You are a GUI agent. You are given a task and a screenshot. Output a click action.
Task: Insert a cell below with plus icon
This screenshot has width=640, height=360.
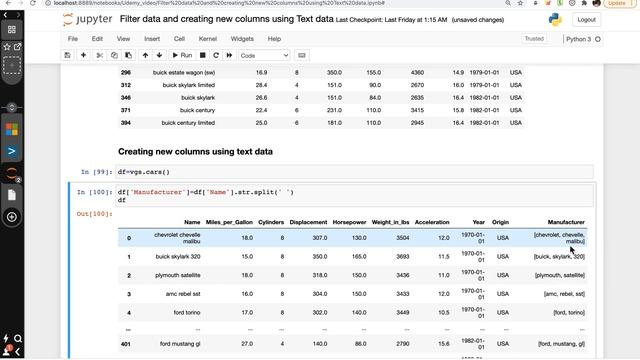[x=83, y=55]
